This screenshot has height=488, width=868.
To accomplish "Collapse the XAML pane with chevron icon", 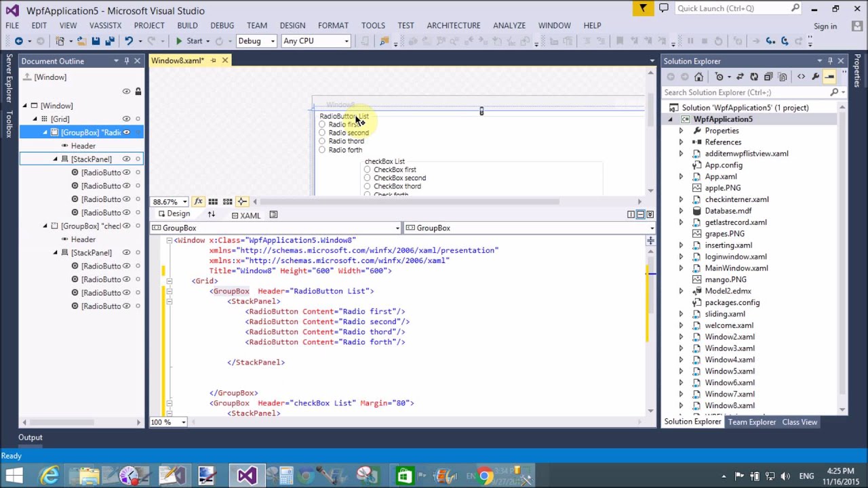I will (x=650, y=214).
